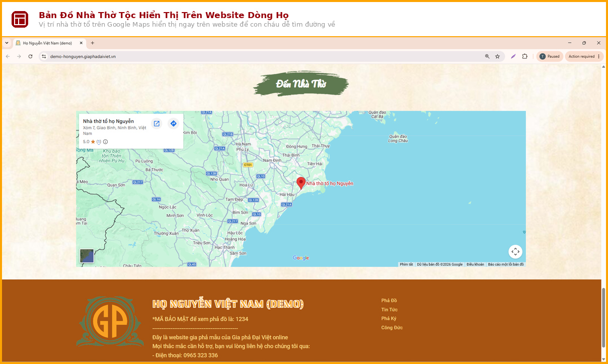This screenshot has height=364, width=608.
Task: Click the 'MÃ BẢO MẬT' security code line
Action: [x=200, y=319]
